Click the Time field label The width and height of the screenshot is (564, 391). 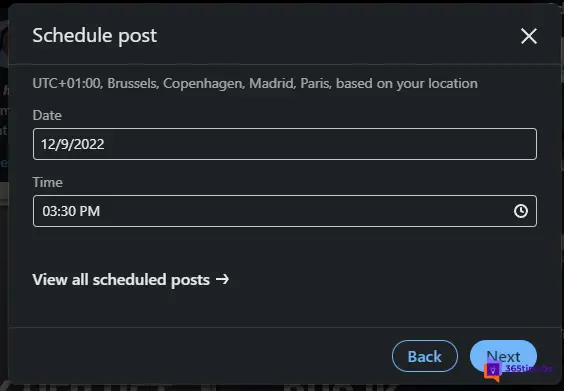[47, 182]
